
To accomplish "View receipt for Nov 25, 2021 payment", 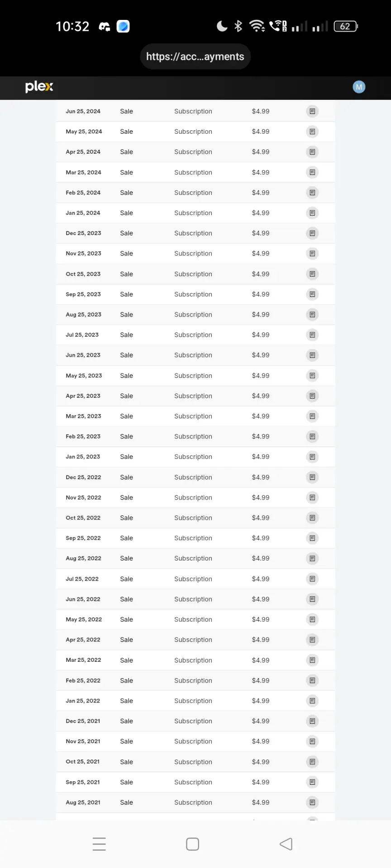I will [312, 741].
